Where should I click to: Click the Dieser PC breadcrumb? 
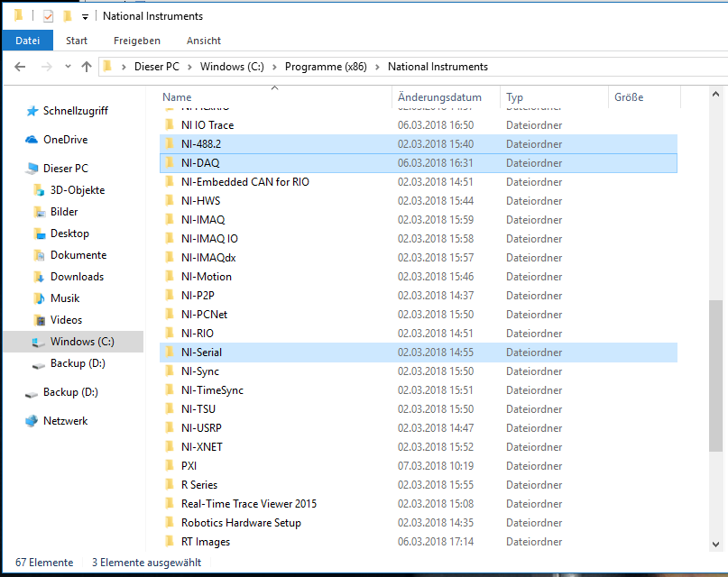[x=156, y=67]
